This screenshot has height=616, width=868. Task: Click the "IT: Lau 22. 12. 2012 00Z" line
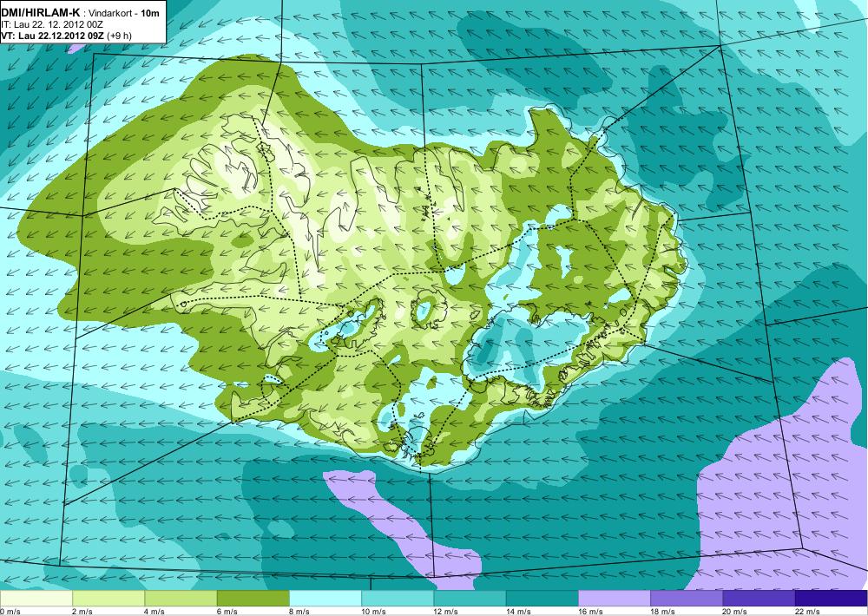pos(52,24)
